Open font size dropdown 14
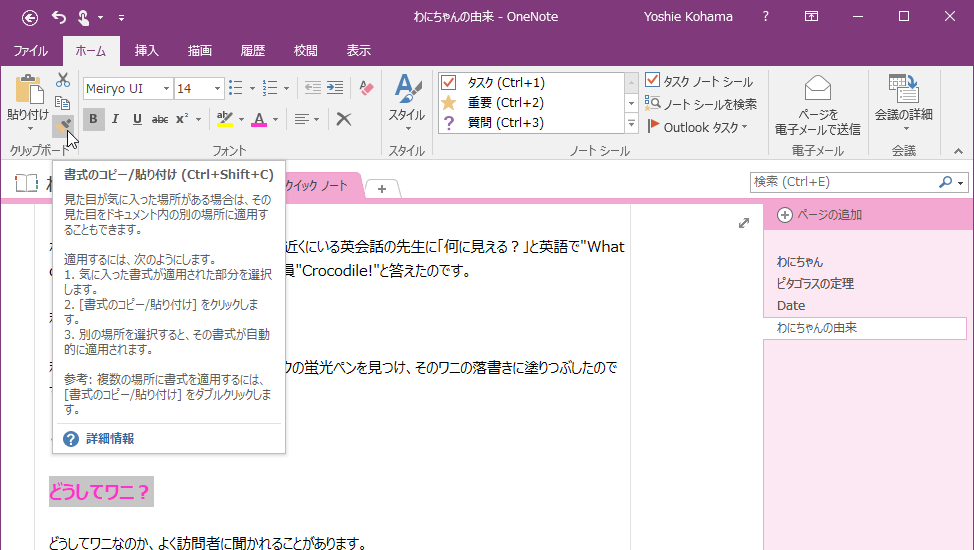974x550 pixels. 217,88
